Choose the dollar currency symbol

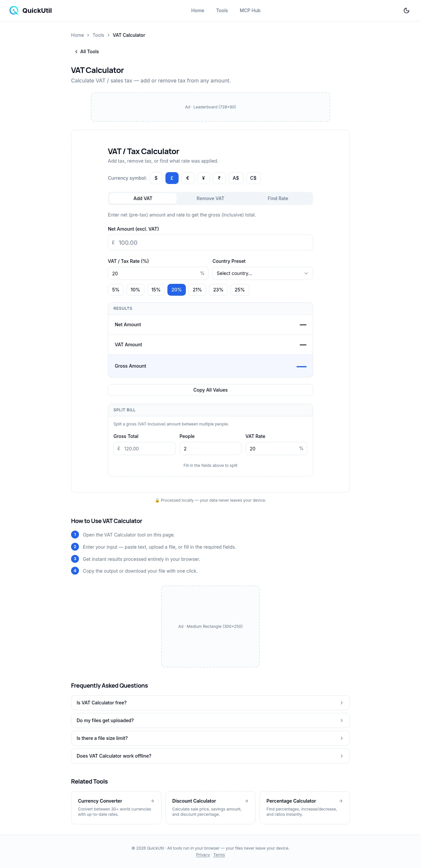(x=156, y=178)
